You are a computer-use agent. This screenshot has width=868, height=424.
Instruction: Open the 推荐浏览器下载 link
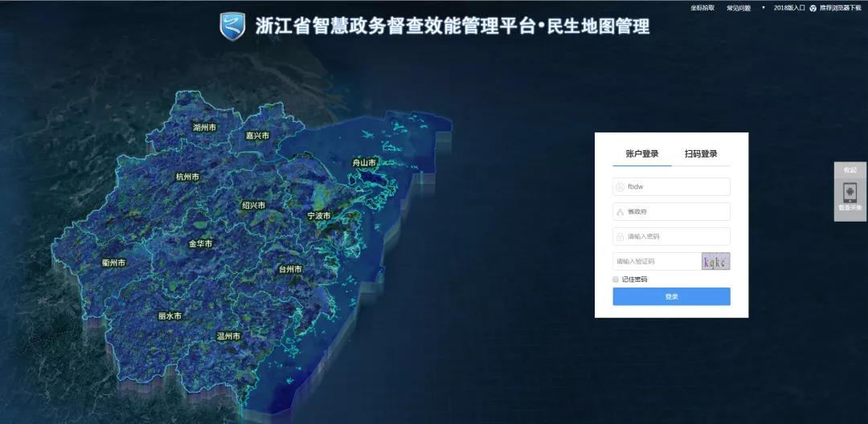(x=841, y=8)
